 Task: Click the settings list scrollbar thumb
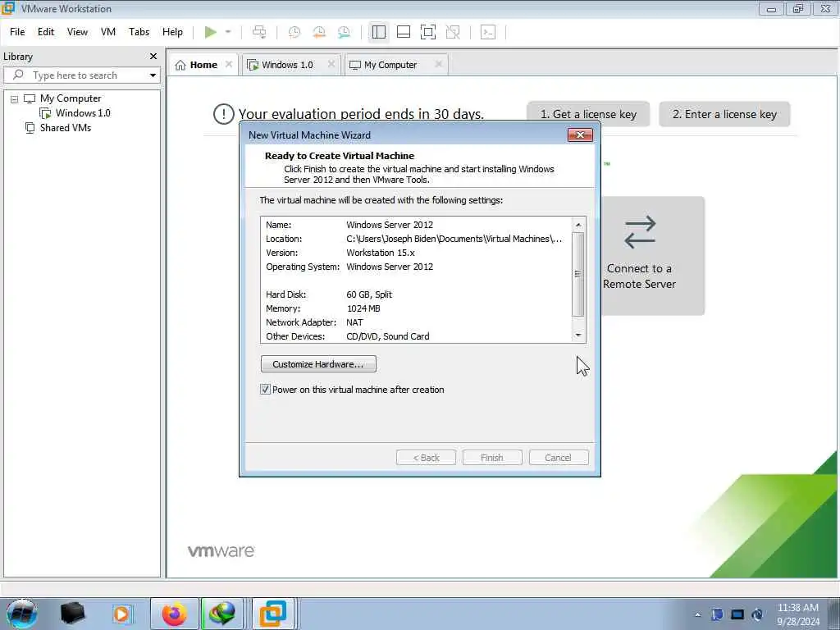pyautogui.click(x=578, y=274)
